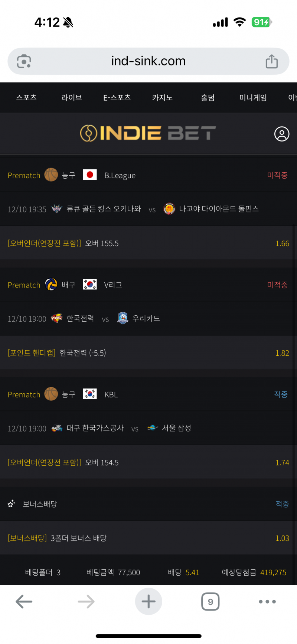Image resolution: width=297 pixels, height=644 pixels.
Task: Switch to the 스포츠 tab
Action: [26, 98]
